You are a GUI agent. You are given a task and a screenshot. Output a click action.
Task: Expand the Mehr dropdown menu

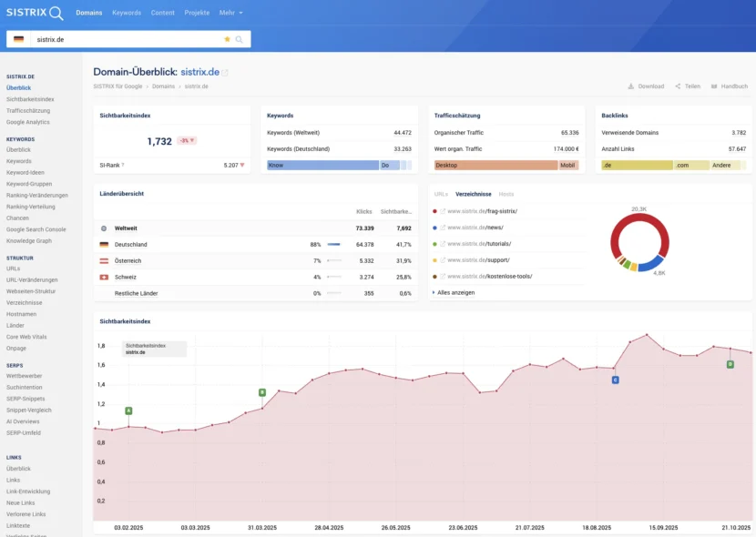[x=230, y=13]
